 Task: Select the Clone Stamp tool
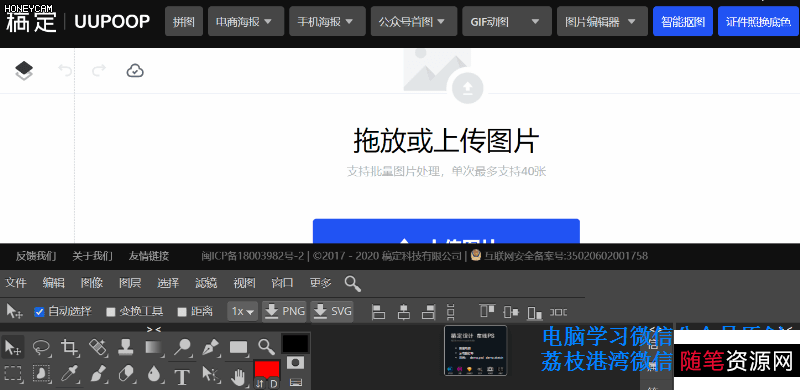point(126,348)
